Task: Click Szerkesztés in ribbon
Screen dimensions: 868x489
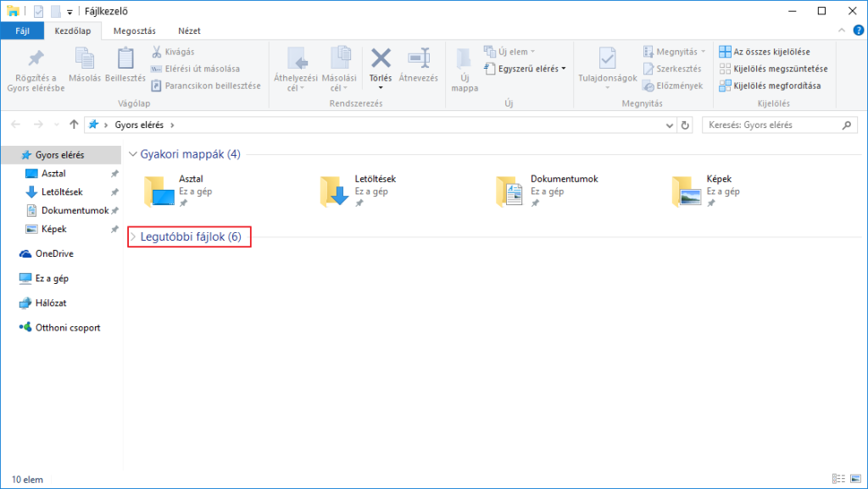Action: click(x=672, y=69)
